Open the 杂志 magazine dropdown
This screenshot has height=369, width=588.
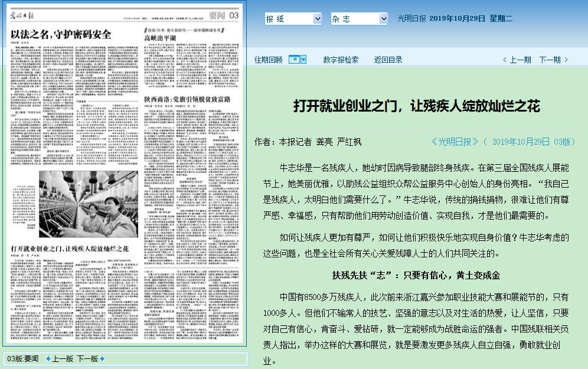coord(360,19)
